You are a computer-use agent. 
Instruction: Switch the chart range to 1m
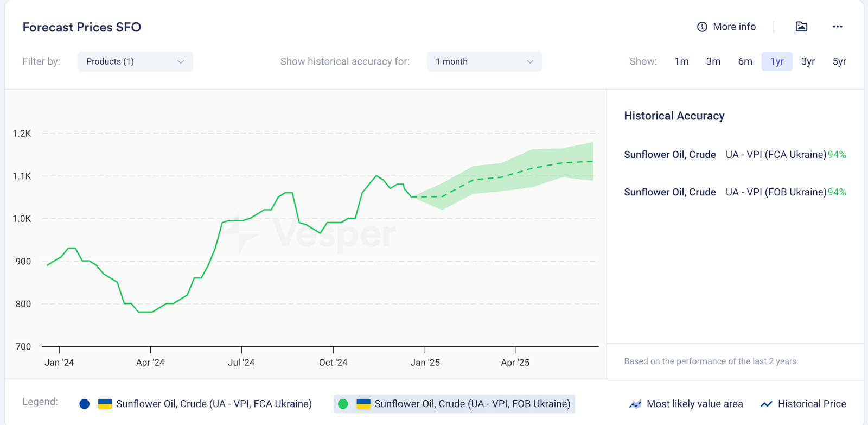[681, 61]
